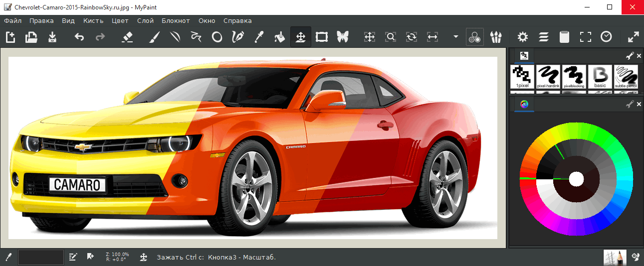The width and height of the screenshot is (644, 266).
Task: Open color panel wrench properties
Action: click(630, 104)
